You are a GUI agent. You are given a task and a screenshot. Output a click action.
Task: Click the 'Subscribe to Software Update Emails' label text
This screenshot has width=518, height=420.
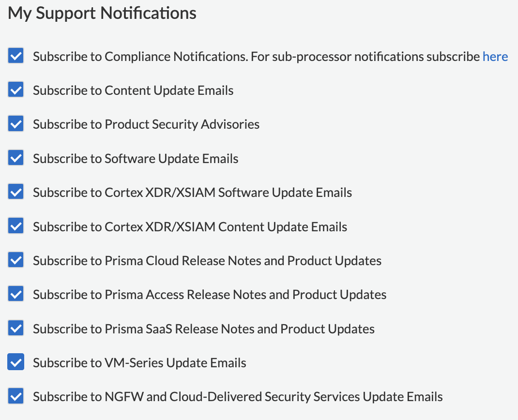coord(136,159)
